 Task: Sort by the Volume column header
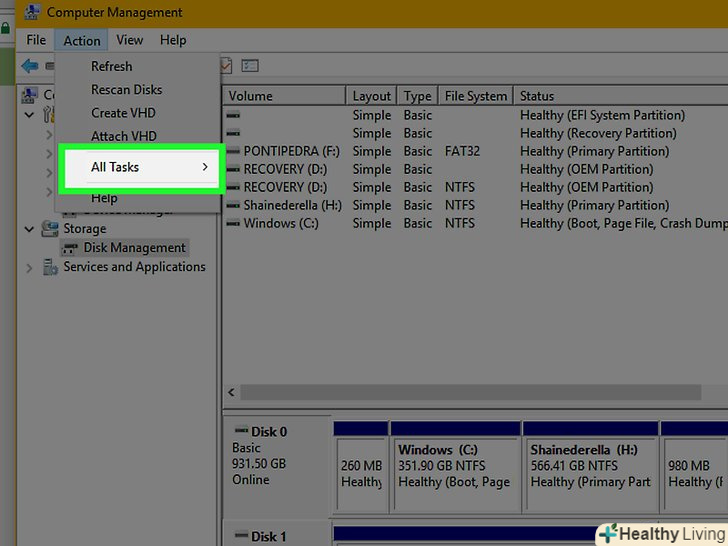pos(284,96)
